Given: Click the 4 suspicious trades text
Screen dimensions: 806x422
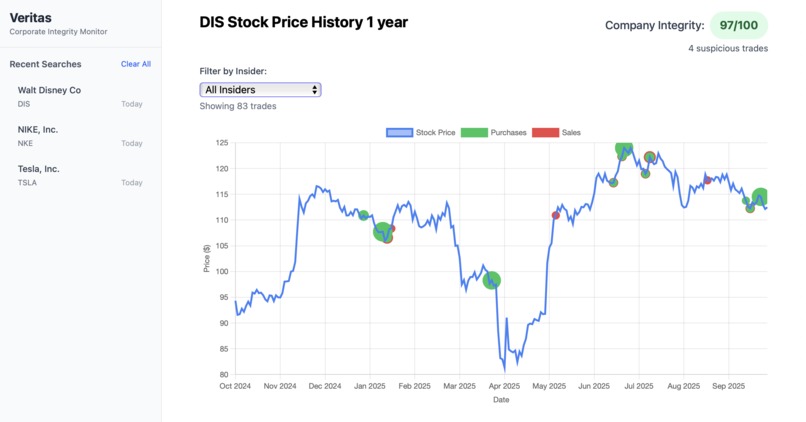Looking at the screenshot, I should pyautogui.click(x=728, y=48).
